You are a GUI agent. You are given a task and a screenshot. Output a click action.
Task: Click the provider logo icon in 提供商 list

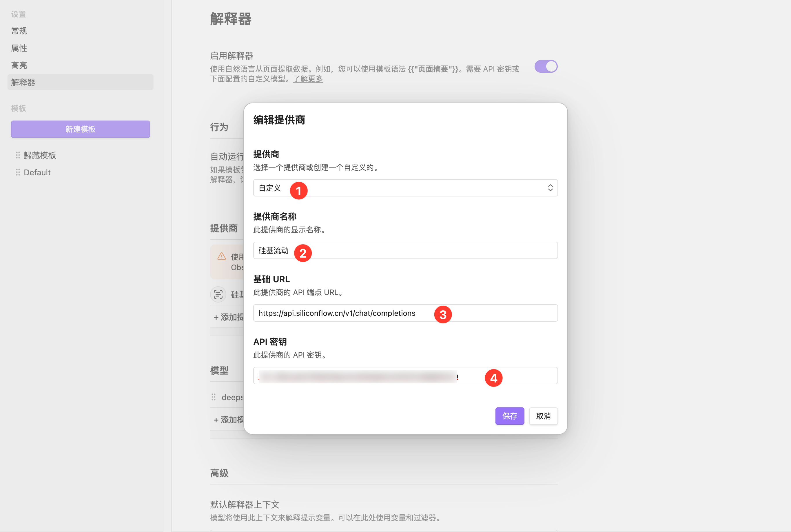tap(218, 294)
